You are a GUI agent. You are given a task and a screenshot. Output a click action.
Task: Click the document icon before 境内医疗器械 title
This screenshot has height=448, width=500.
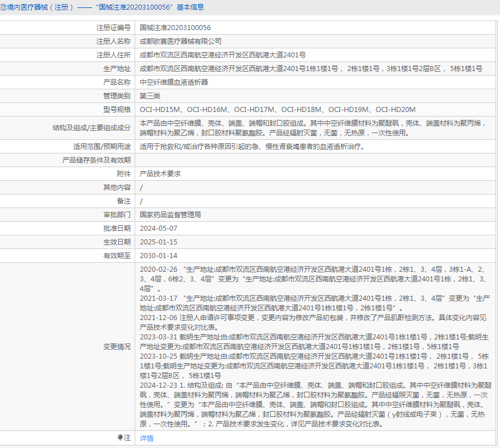[3, 7]
